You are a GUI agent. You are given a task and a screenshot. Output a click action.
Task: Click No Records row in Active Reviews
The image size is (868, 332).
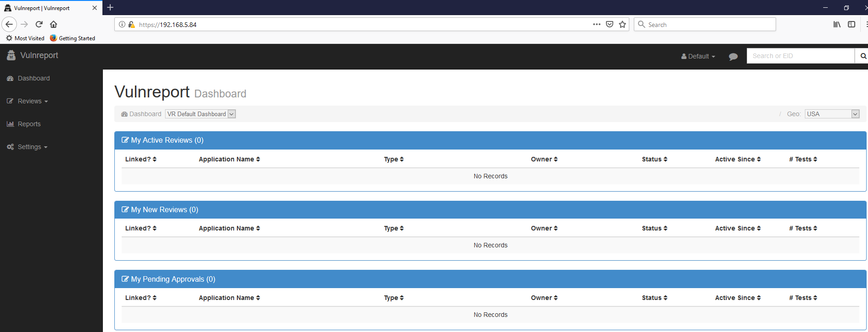[x=490, y=176]
